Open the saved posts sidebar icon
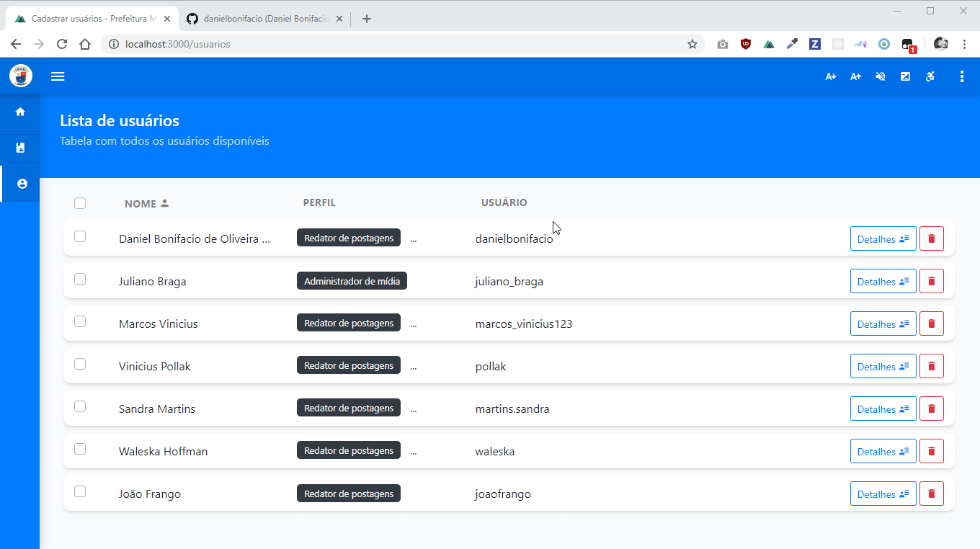 tap(20, 148)
